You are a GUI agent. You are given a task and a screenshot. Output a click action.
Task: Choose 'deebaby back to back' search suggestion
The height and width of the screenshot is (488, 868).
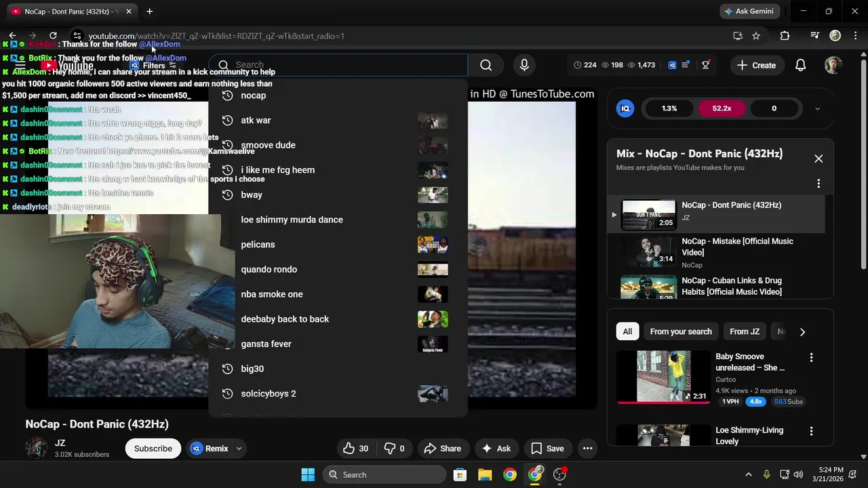click(338, 319)
